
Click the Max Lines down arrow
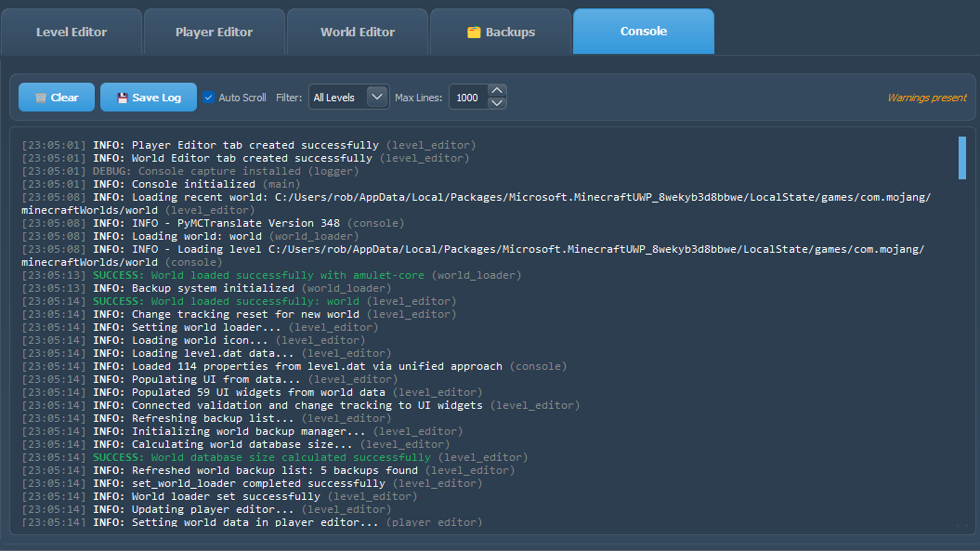point(497,103)
